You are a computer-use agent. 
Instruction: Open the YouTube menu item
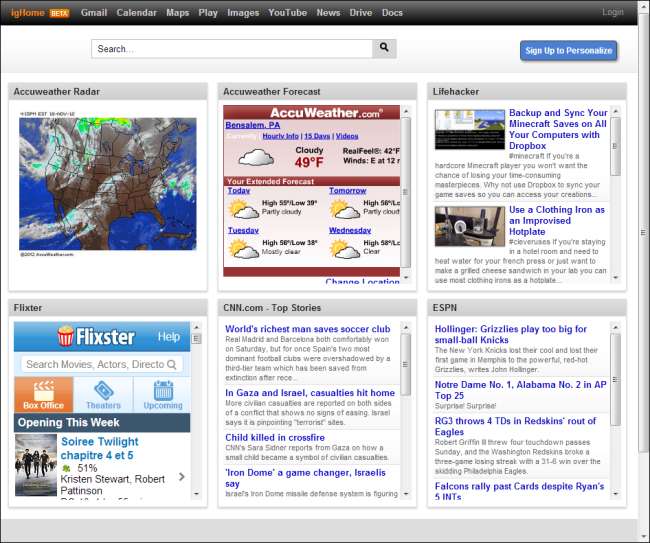coord(287,13)
